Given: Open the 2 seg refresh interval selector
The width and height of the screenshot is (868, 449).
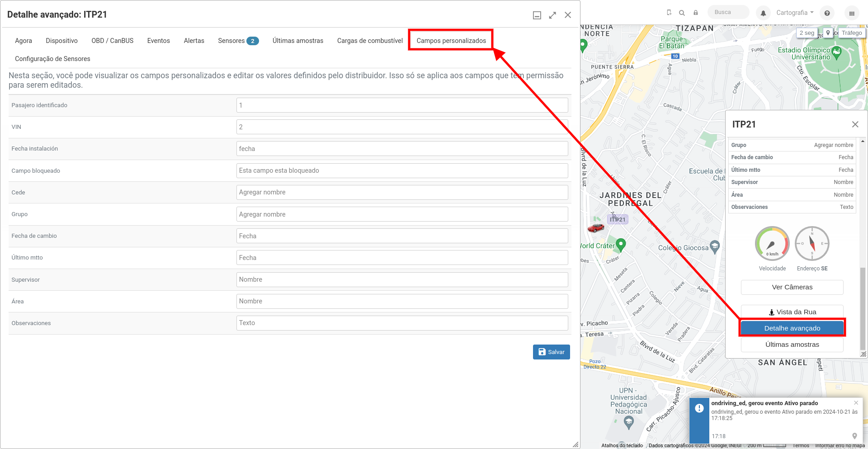Looking at the screenshot, I should point(807,33).
